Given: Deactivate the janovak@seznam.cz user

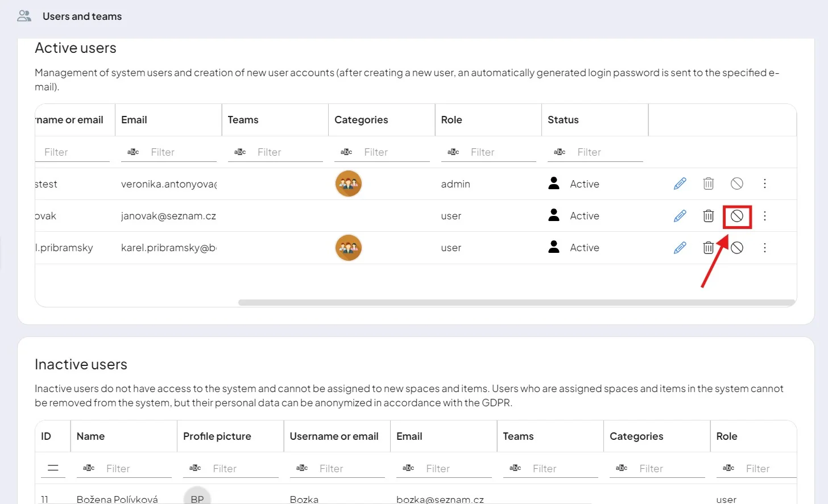Looking at the screenshot, I should [x=737, y=216].
